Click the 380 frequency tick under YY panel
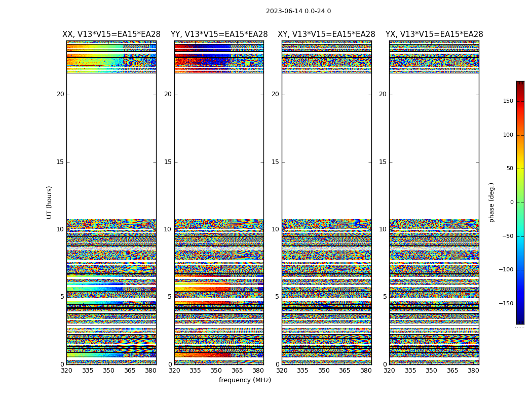This screenshot has height=405, width=532. pos(258,371)
